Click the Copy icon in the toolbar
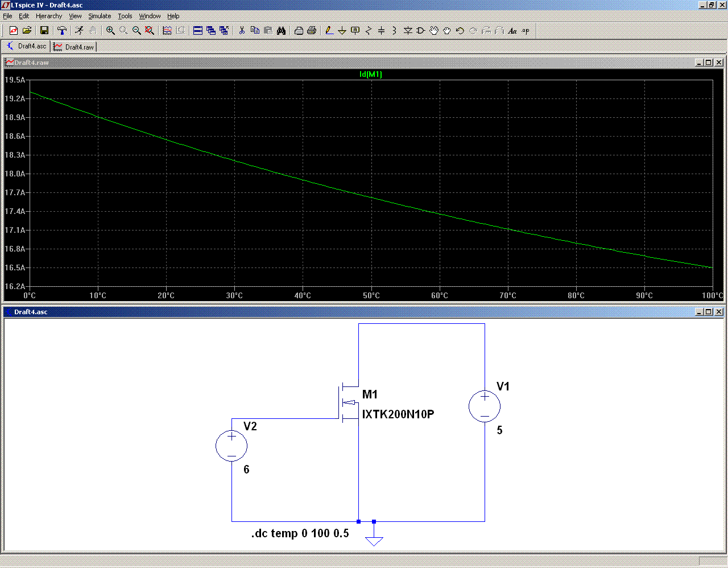Viewport: 728px width, 568px height. 255,31
